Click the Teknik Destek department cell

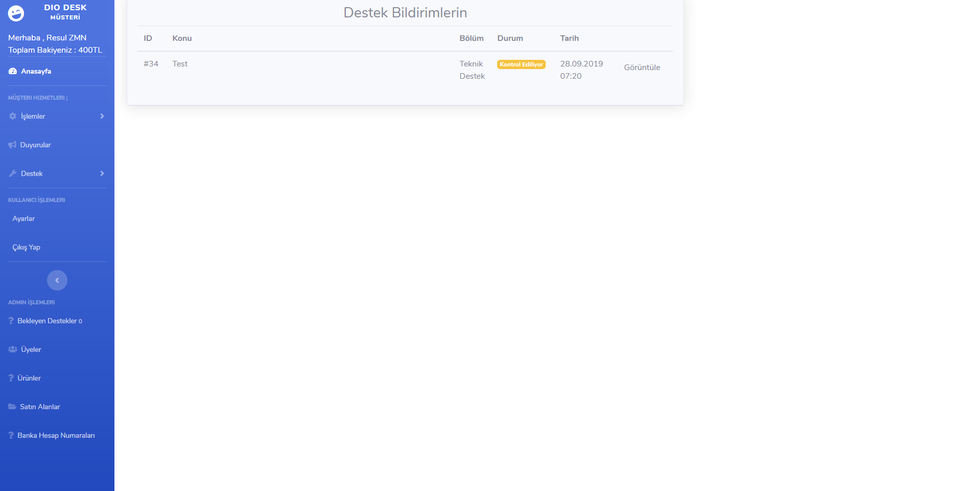pos(472,70)
